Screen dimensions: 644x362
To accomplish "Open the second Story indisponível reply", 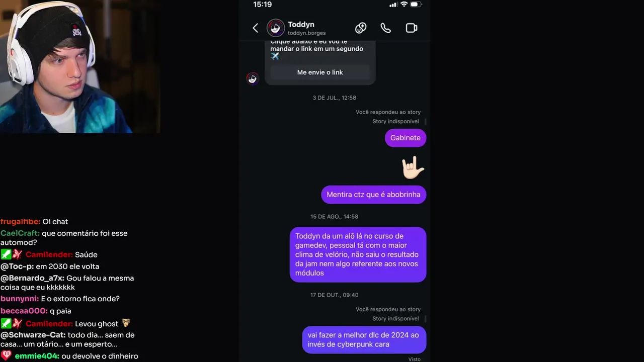I will coord(395,318).
